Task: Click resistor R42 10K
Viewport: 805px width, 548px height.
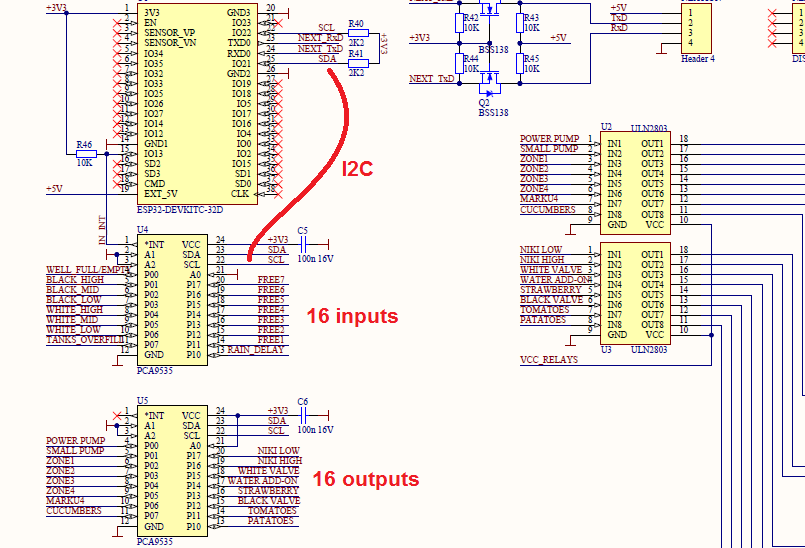Action: pyautogui.click(x=459, y=23)
